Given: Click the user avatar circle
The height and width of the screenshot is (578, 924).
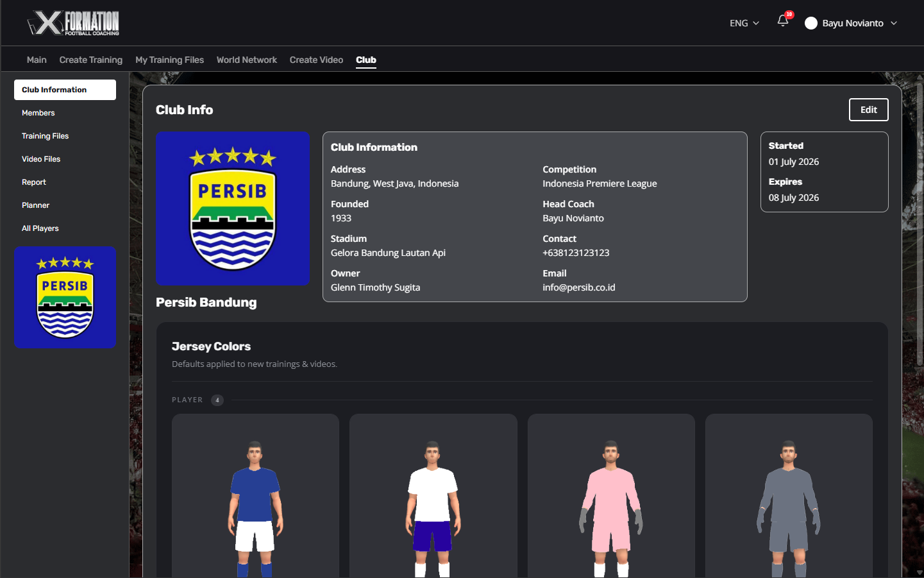Looking at the screenshot, I should [811, 23].
